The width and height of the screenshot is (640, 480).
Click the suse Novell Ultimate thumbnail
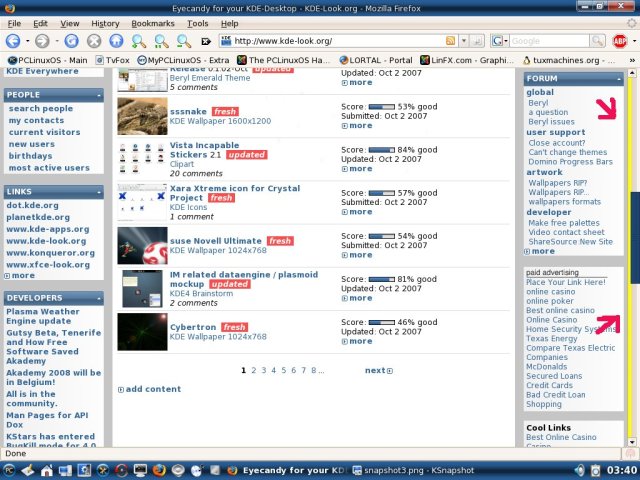(142, 246)
